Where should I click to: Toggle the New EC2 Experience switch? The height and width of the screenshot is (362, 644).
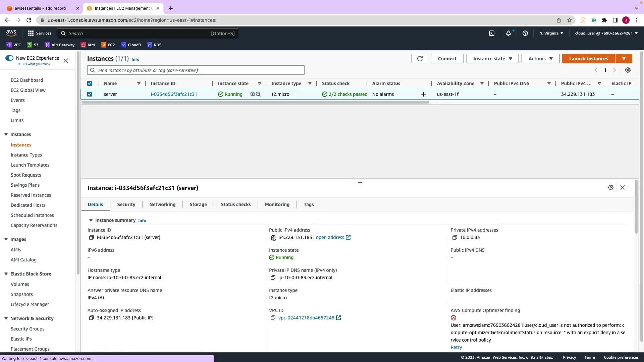tap(9, 58)
